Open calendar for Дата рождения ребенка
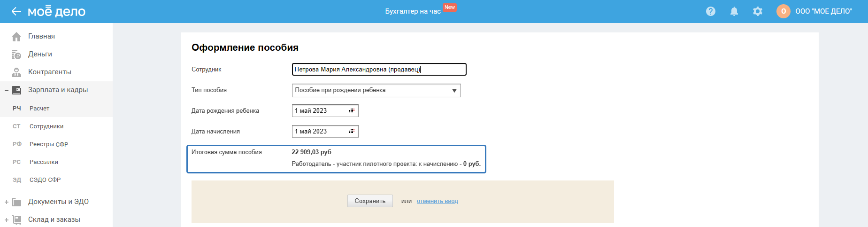The width and height of the screenshot is (868, 227). point(352,110)
